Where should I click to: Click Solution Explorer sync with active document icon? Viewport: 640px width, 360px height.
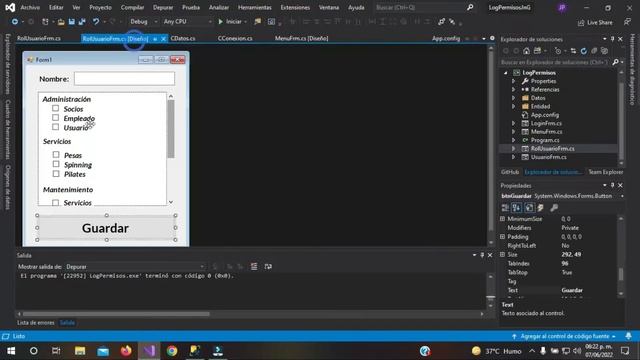573,51
